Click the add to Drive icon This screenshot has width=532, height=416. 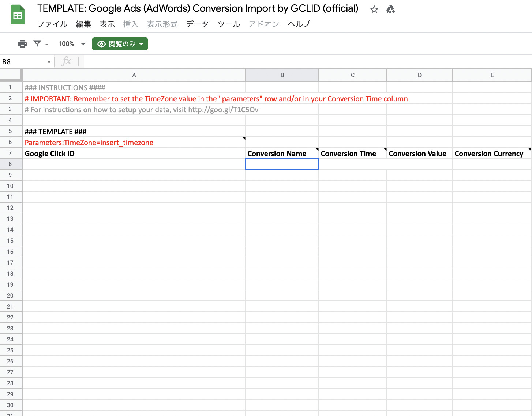click(x=390, y=10)
